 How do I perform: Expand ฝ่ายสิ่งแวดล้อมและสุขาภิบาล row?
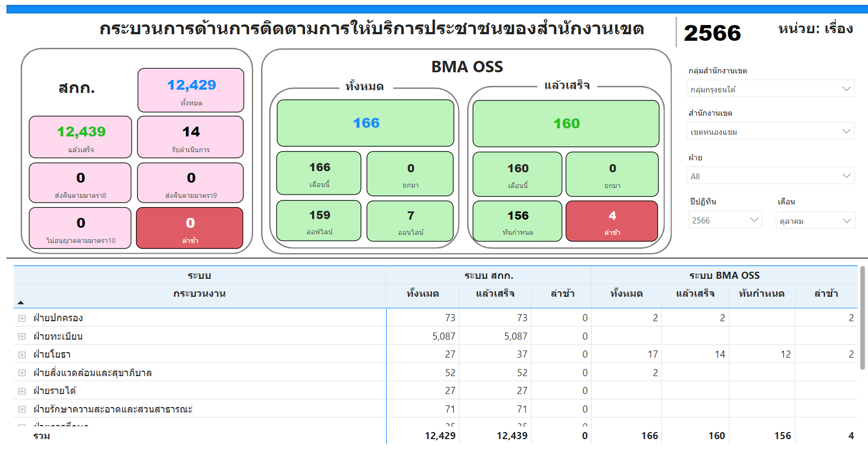pos(22,373)
